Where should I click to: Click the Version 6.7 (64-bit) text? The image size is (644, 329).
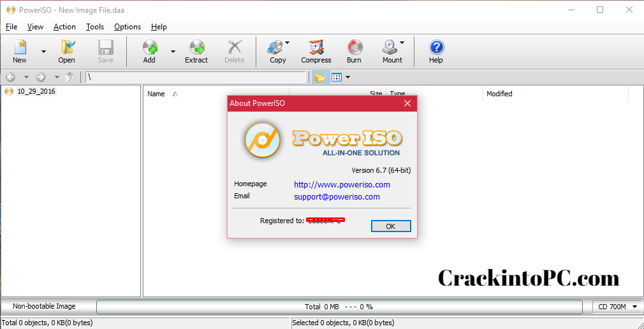(x=381, y=170)
